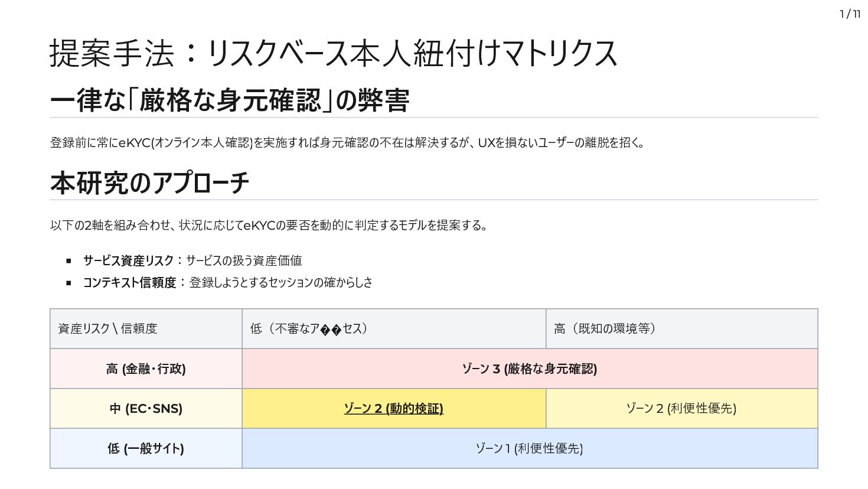The width and height of the screenshot is (868, 489).
Task: Select the ゾーン 3 (厳格な身元確認) cell
Action: coord(529,369)
